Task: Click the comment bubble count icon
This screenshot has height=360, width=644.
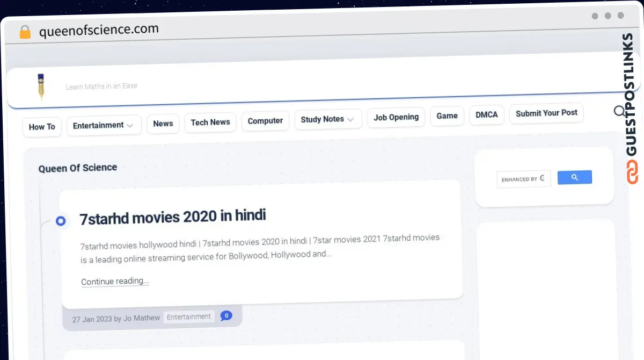Action: [226, 315]
